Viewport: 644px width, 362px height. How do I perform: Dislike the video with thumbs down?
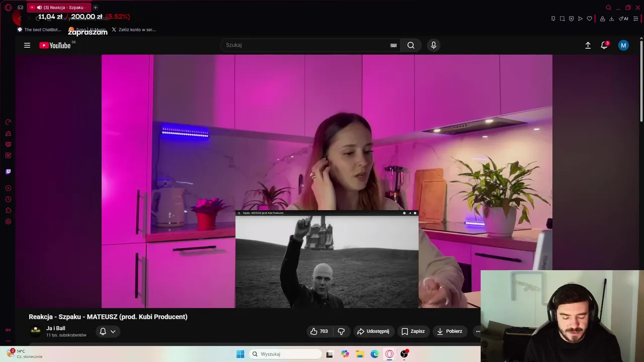(x=341, y=331)
